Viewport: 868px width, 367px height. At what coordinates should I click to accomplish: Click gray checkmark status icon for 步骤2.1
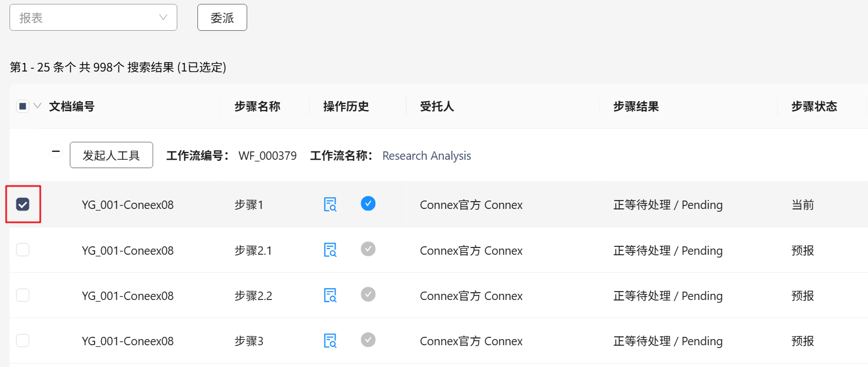pos(368,249)
